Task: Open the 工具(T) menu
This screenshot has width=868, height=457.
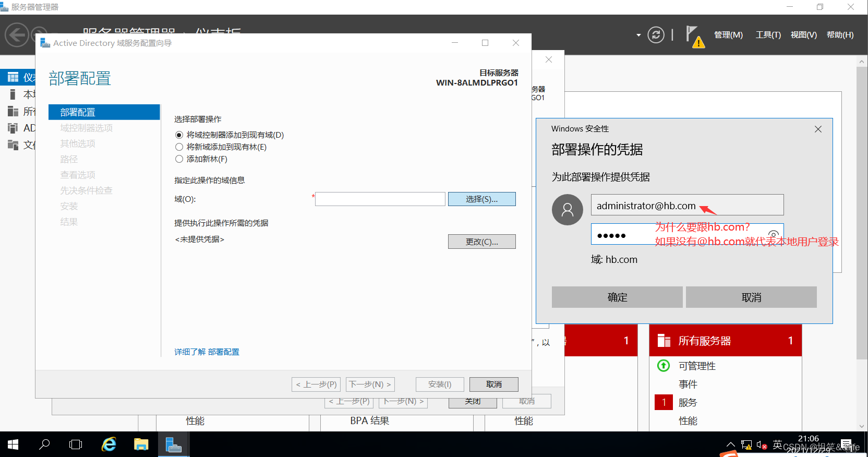Action: tap(768, 35)
